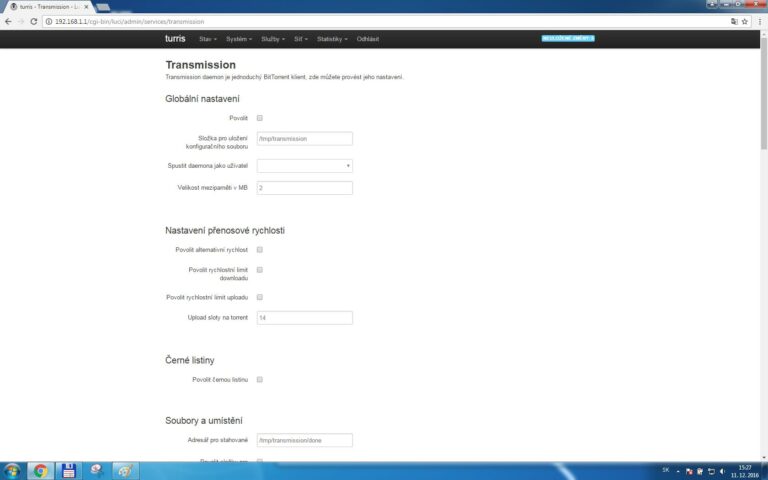This screenshot has height=480, width=768.
Task: Open the Síť dropdown menu
Action: [301, 39]
